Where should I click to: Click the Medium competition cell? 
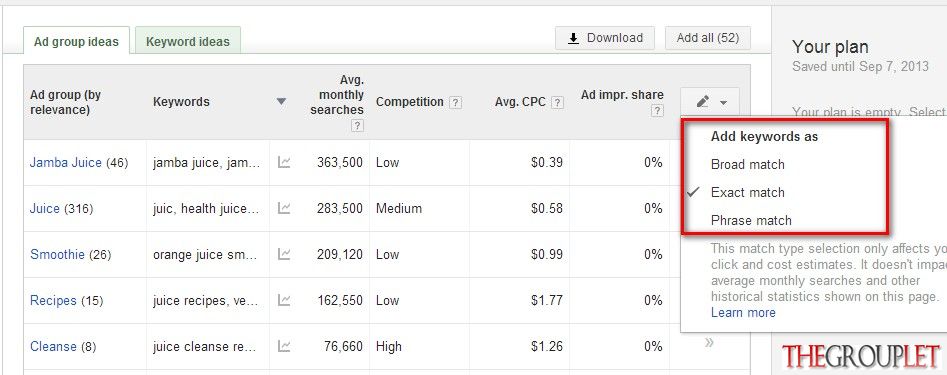pos(399,208)
